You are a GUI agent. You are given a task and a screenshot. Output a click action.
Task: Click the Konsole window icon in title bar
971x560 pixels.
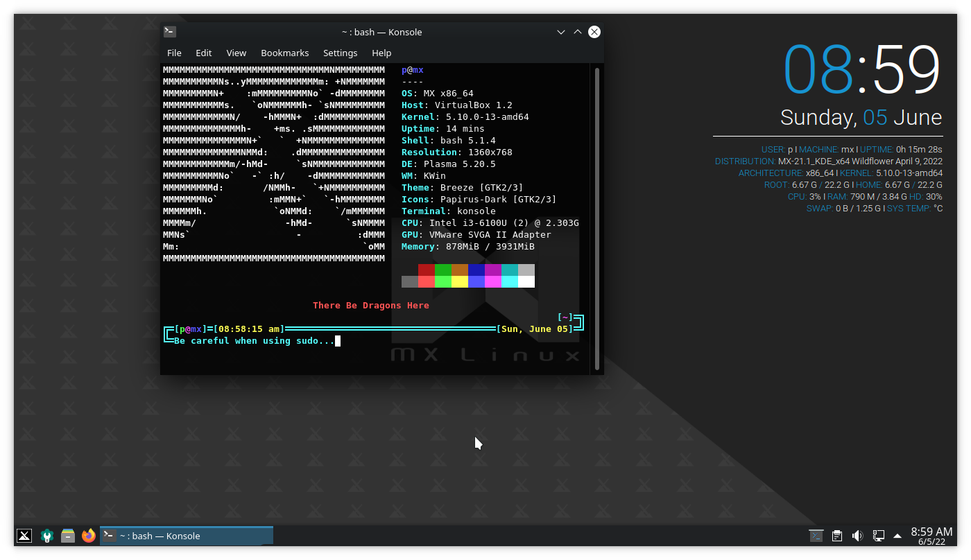(x=170, y=32)
